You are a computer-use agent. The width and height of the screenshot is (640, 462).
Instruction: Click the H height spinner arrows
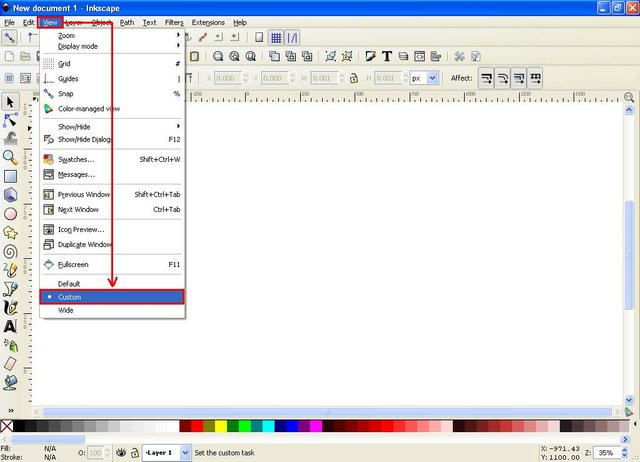[405, 78]
